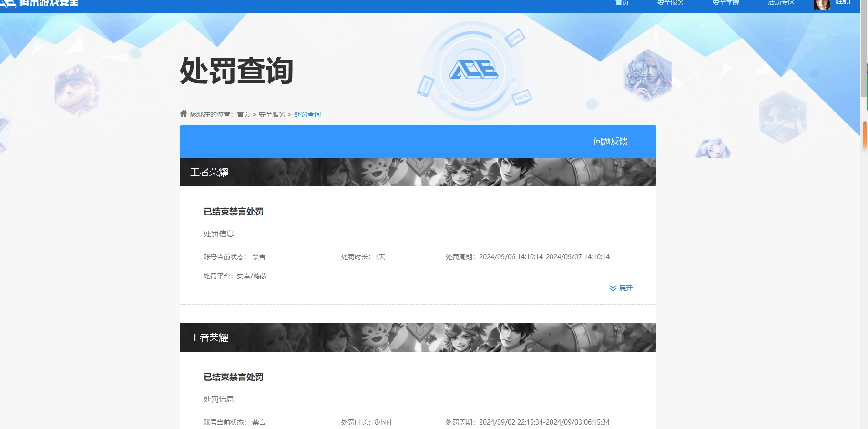868x429 pixels.
Task: Open 活动专区 in the top navigation bar
Action: coord(781,3)
